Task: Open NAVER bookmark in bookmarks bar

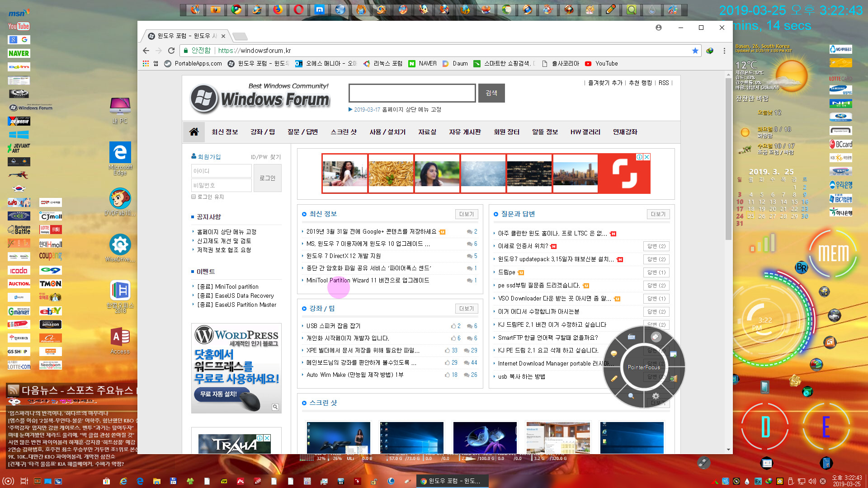Action: pos(423,64)
